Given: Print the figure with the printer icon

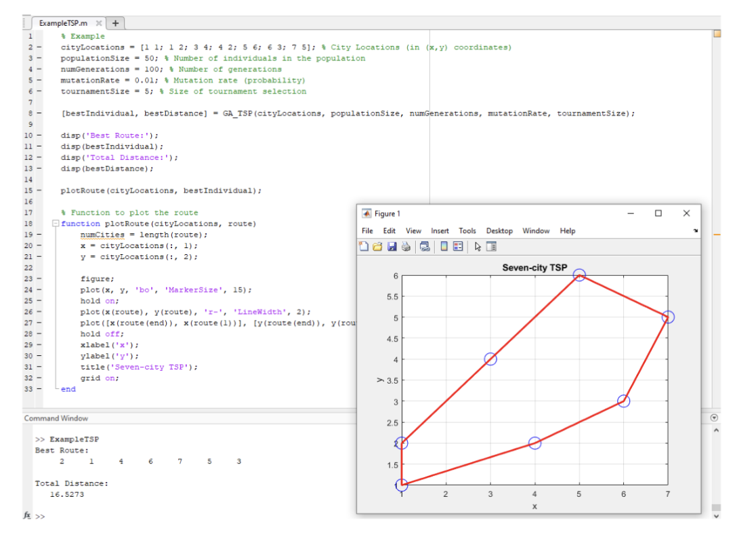Looking at the screenshot, I should pos(406,247).
